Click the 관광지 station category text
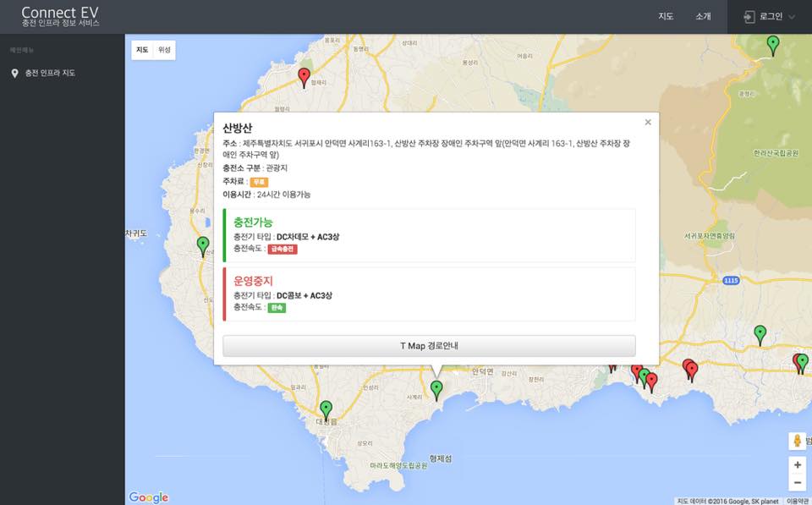 point(277,168)
